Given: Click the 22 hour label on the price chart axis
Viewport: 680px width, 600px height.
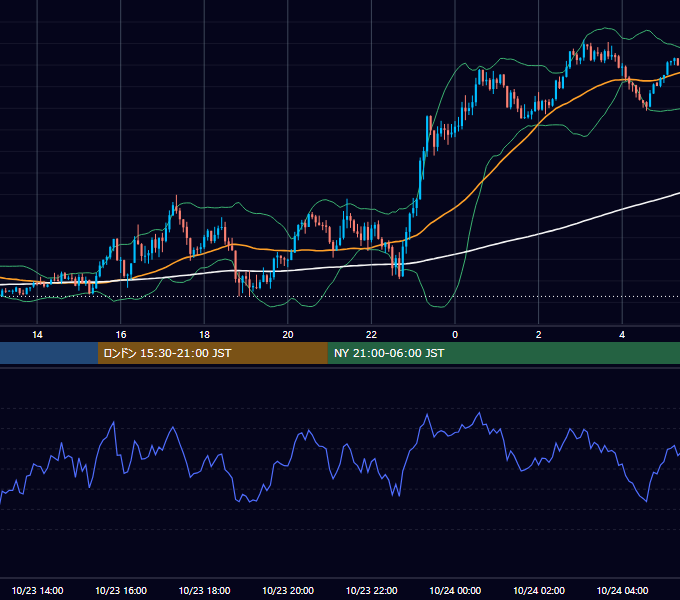Looking at the screenshot, I should point(371,335).
